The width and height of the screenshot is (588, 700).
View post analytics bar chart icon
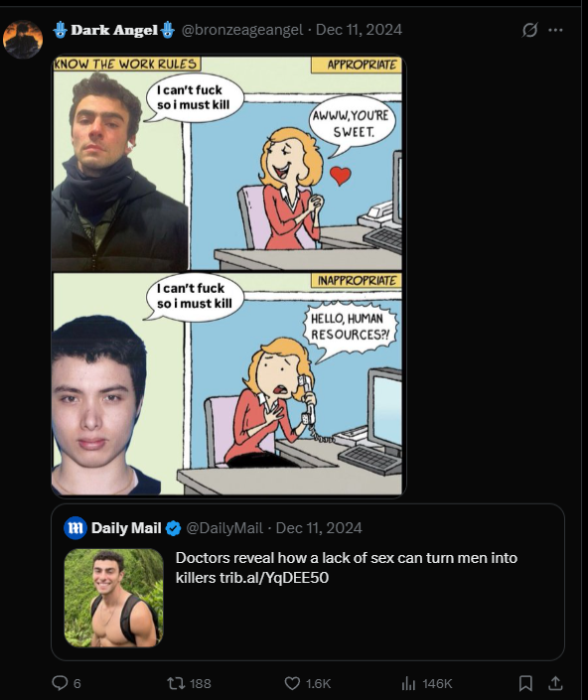point(408,683)
